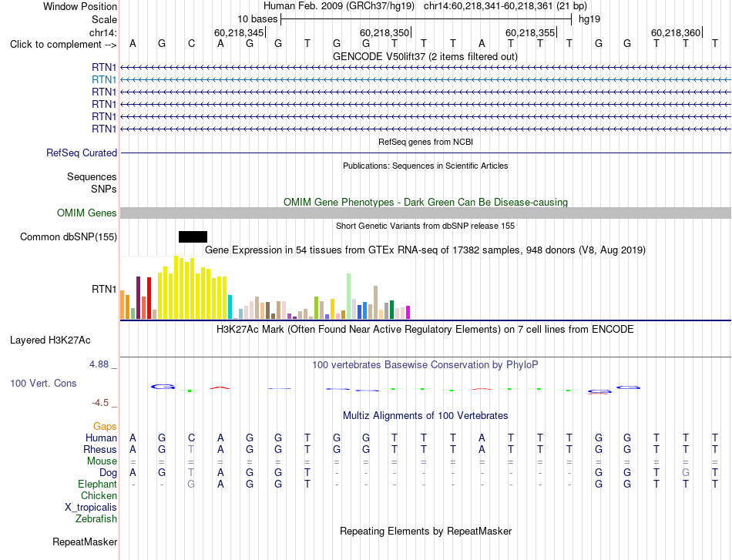Select the Dog alignment row label
The width and height of the screenshot is (732, 560).
(x=109, y=473)
